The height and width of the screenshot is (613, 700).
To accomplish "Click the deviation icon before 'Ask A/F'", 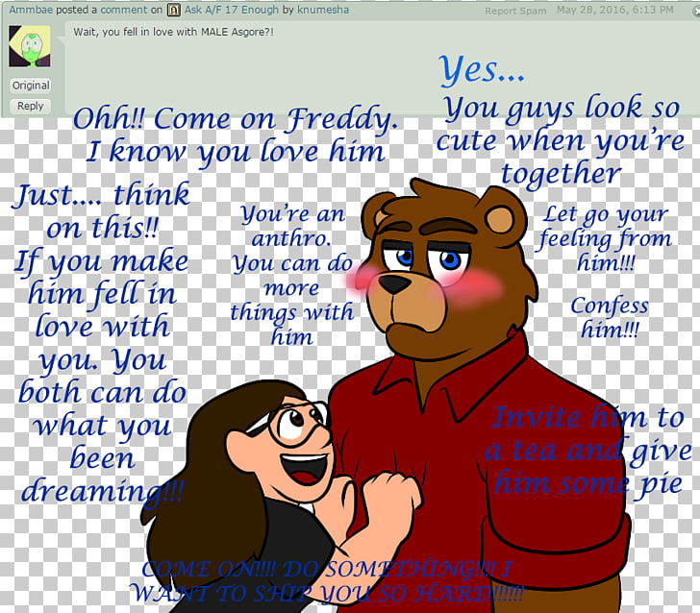I will pos(174,10).
